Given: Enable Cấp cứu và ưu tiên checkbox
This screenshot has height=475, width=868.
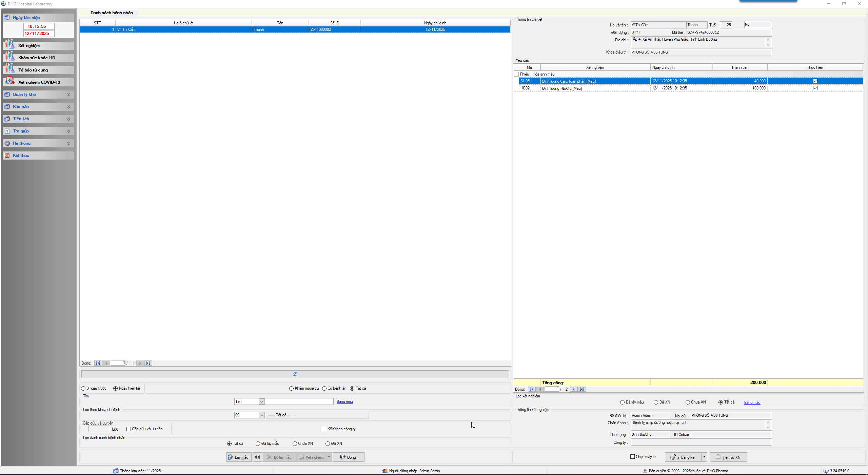Looking at the screenshot, I should coord(129,429).
